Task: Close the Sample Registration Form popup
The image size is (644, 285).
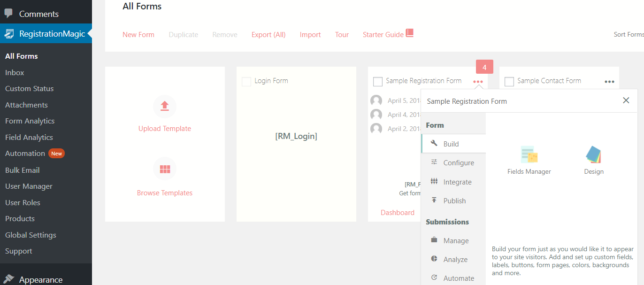Action: [626, 100]
